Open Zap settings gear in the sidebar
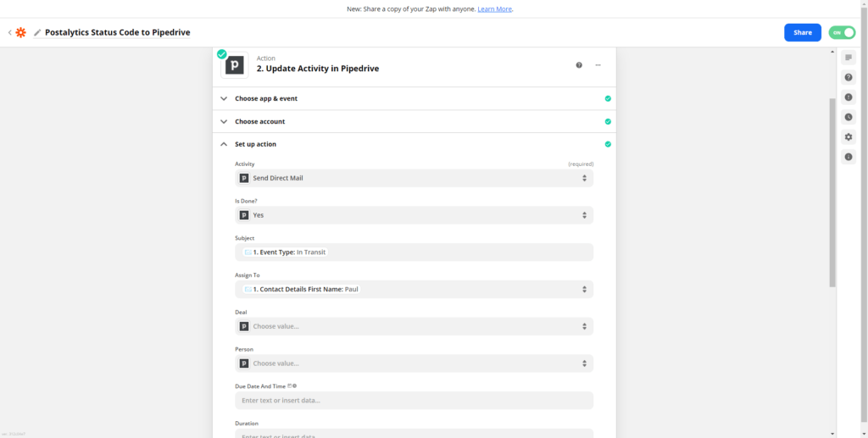The image size is (868, 438). coord(848,136)
